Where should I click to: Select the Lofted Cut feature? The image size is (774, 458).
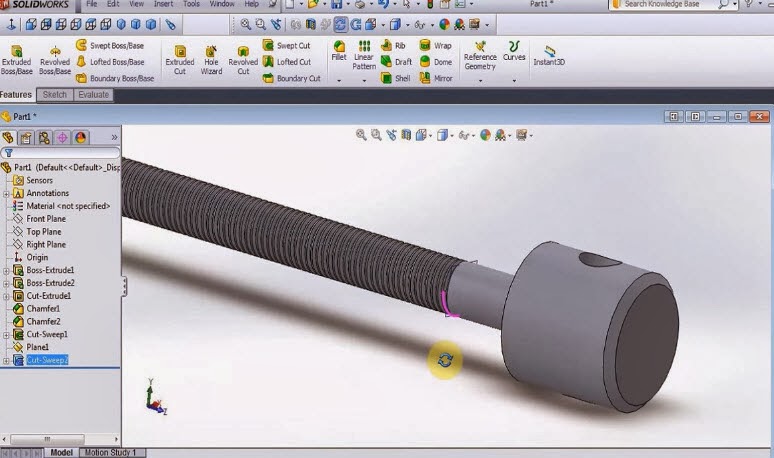click(287, 62)
